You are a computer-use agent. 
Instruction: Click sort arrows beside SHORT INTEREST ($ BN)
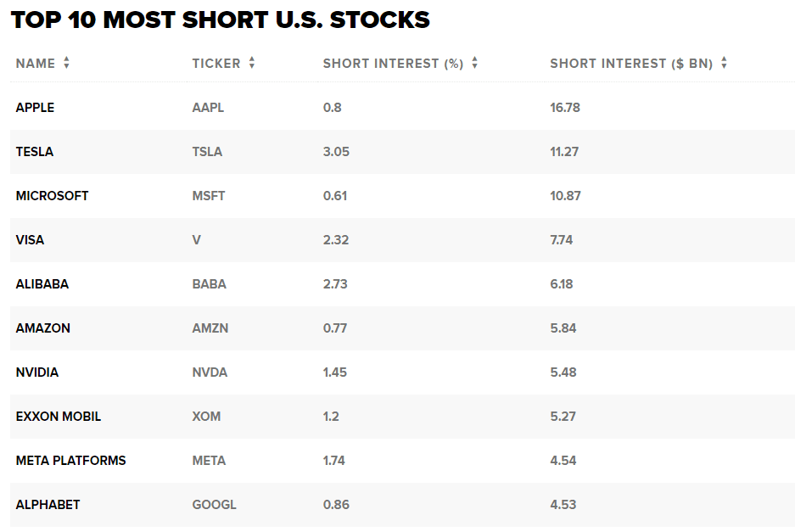pyautogui.click(x=724, y=64)
